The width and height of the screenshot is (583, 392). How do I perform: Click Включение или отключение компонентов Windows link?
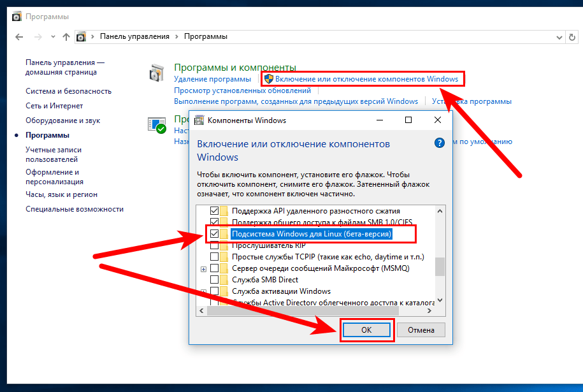click(x=366, y=79)
